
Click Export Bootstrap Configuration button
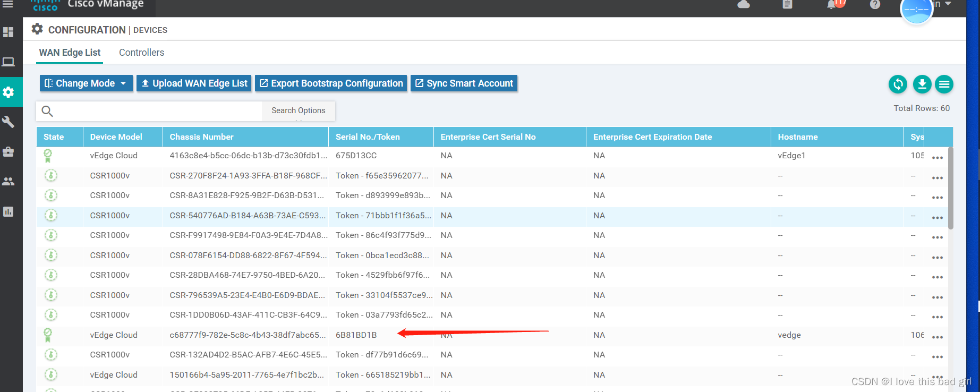[331, 83]
